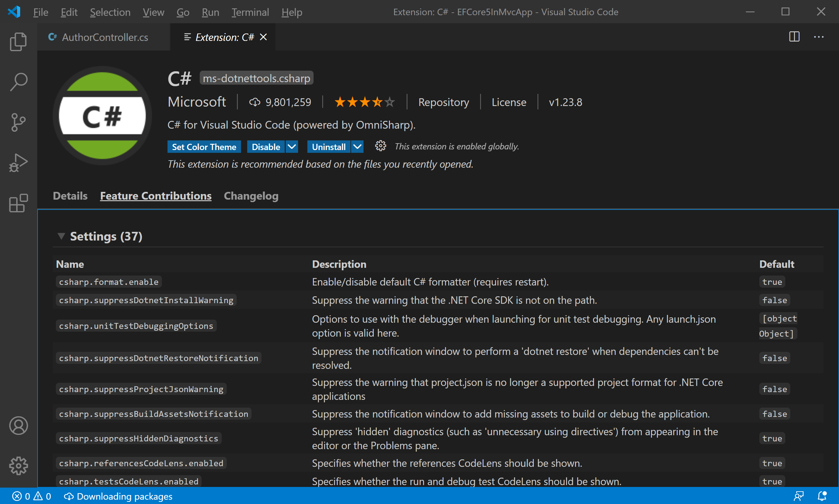Click the star rating of the extension
This screenshot has width=839, height=504.
365,102
